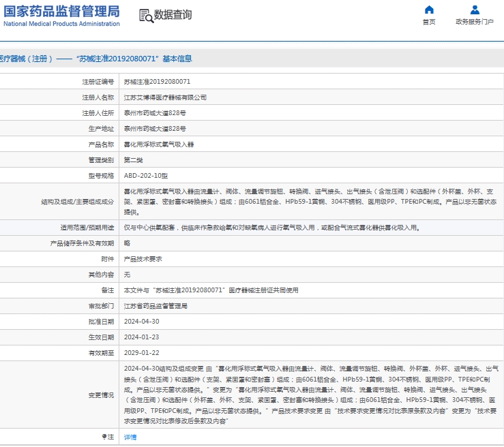This screenshot has height=447, width=504.
Task: Click the 附件 value 产品技术要求
Action: [x=143, y=259]
